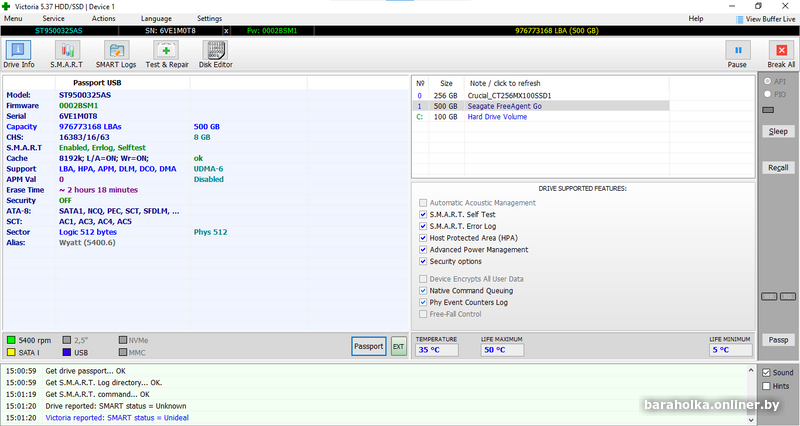Viewport: 800px width, 426px height.
Task: Click the 976773168 LBA (500 GB) text
Action: coord(557,31)
